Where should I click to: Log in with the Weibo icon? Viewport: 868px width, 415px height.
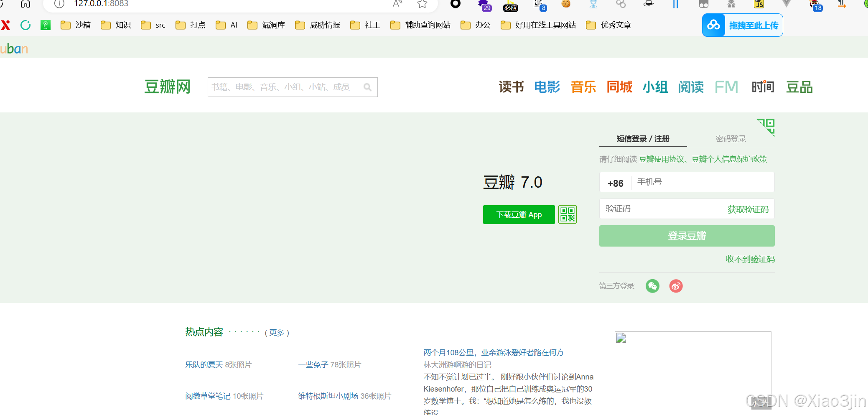(676, 286)
